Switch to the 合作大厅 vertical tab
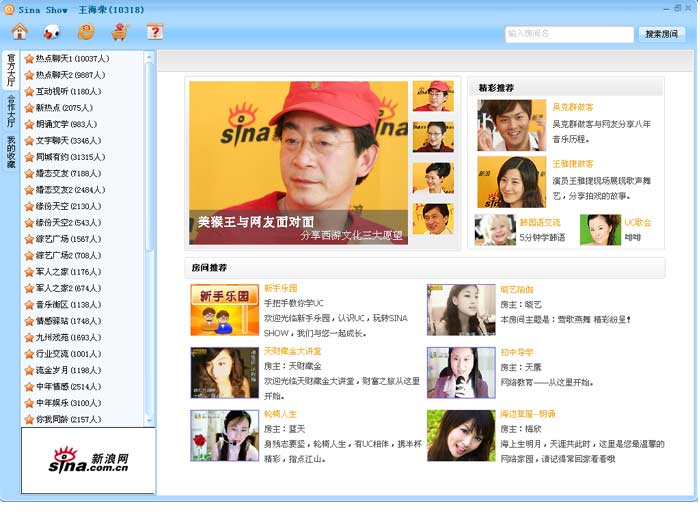 pyautogui.click(x=11, y=112)
